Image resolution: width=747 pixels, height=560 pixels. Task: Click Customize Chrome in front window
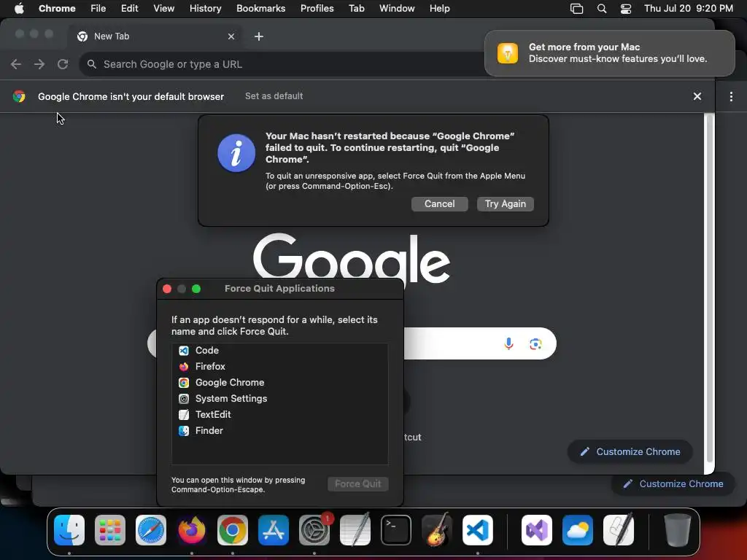click(x=630, y=451)
